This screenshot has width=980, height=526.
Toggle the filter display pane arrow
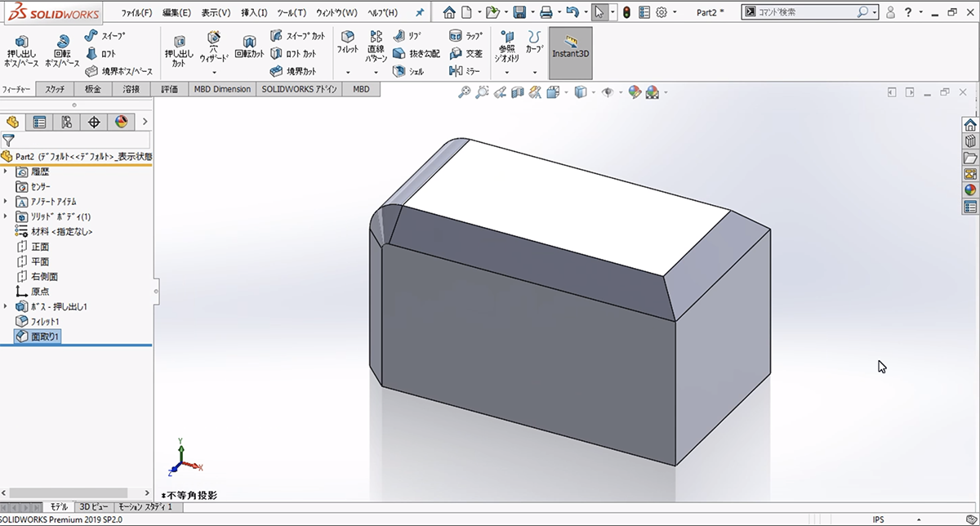pos(145,119)
